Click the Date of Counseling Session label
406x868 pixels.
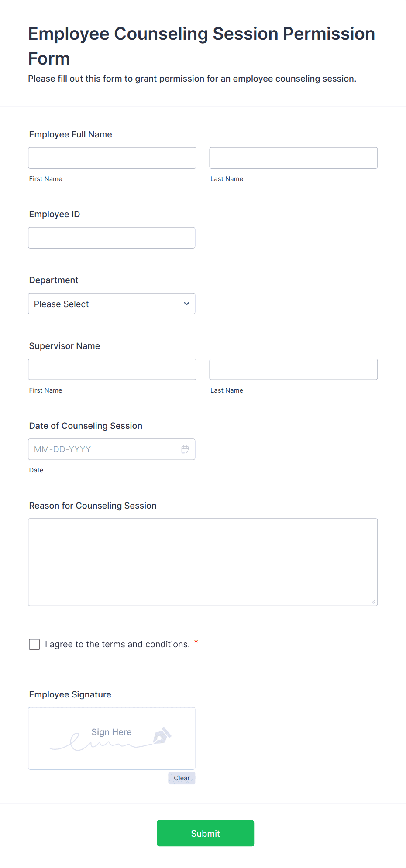[86, 426]
